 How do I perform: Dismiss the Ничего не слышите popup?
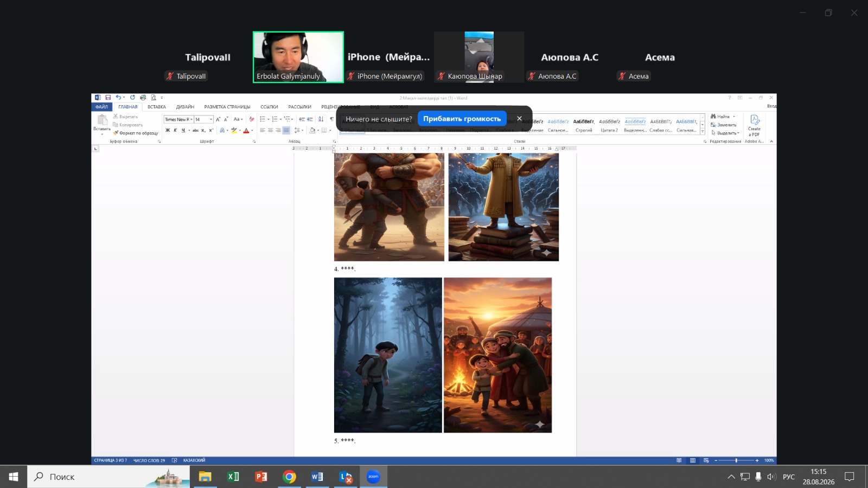pos(519,119)
